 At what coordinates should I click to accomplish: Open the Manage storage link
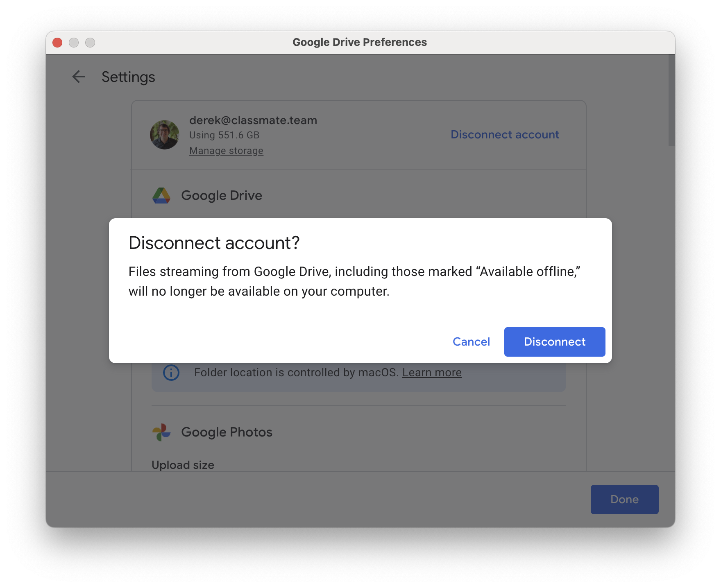pos(226,151)
